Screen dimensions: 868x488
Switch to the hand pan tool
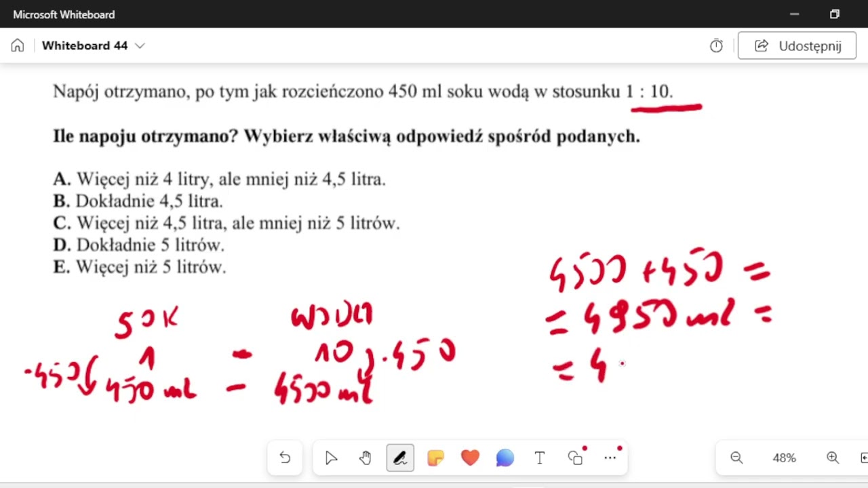[366, 458]
